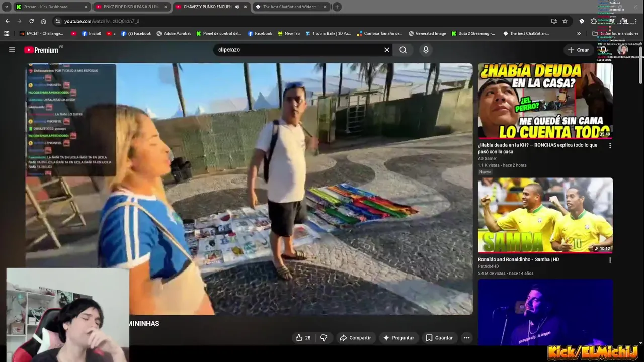Screen dimensions: 644x362
Task: Open the Dota 2 Streaming bookmark
Action: click(x=473, y=33)
